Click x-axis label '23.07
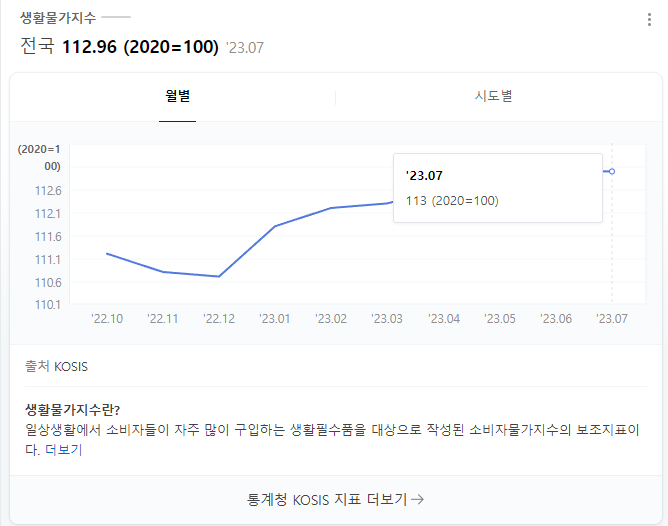 pos(612,319)
